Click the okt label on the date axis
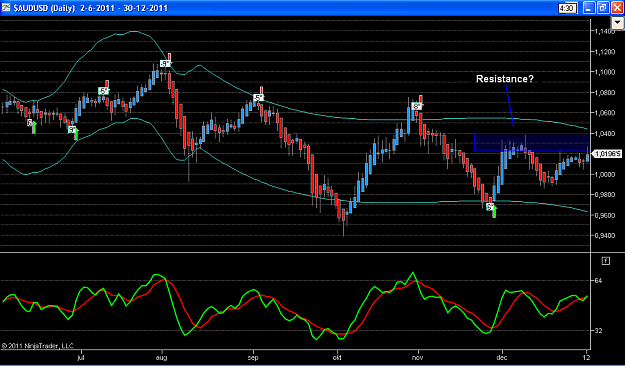The width and height of the screenshot is (625, 366). click(x=338, y=357)
